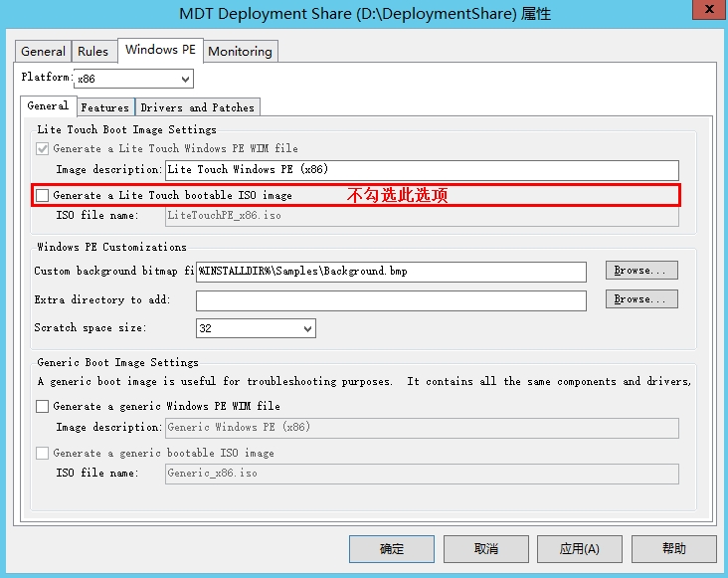Confirm with the 确定 button

click(x=392, y=549)
